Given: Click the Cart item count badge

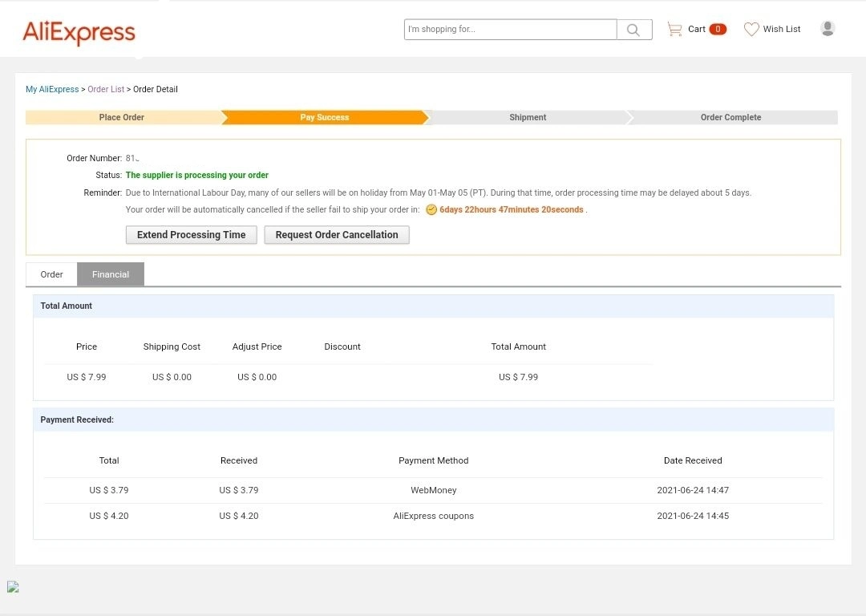Looking at the screenshot, I should pos(718,30).
